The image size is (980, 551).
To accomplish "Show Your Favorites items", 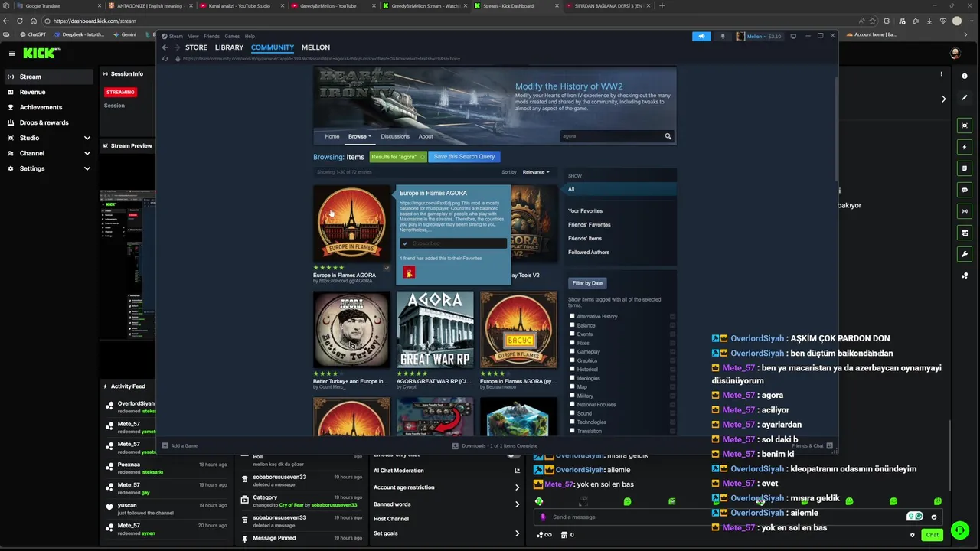I will [585, 210].
